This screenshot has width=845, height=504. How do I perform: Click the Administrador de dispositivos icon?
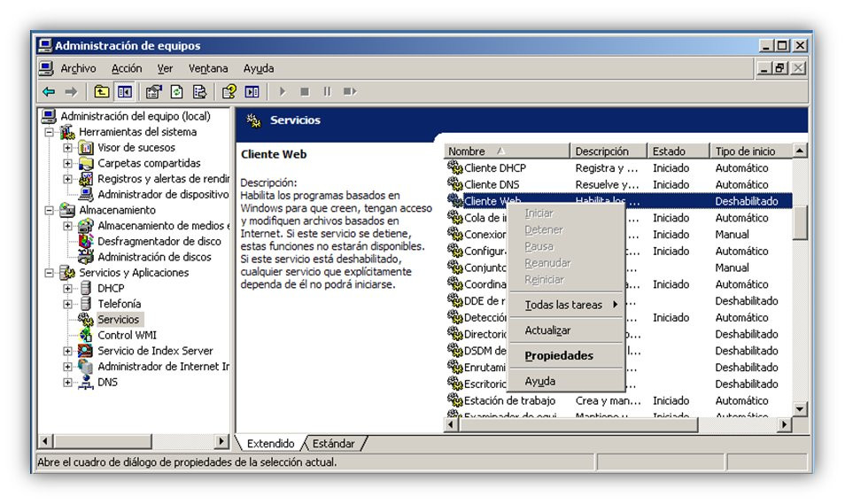coord(86,194)
